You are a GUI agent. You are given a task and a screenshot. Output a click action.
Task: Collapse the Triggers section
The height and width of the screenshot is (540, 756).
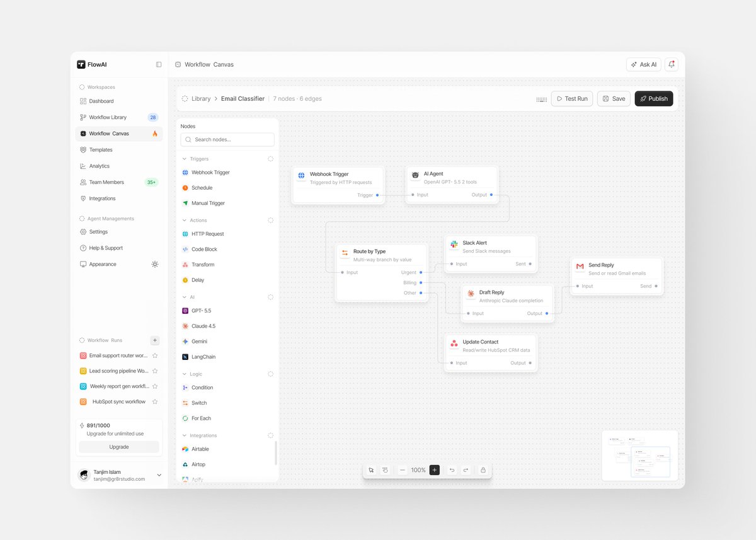pos(185,159)
